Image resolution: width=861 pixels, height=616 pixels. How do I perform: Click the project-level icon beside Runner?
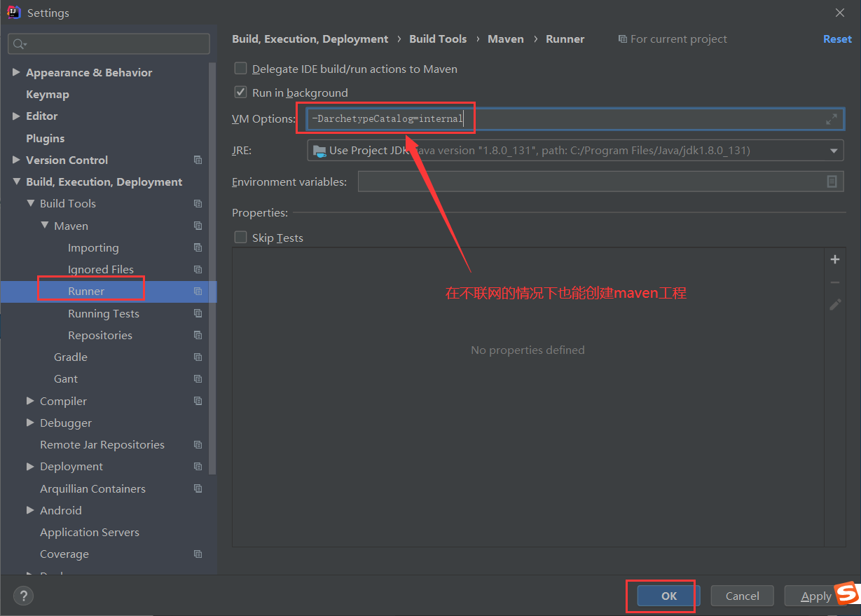pyautogui.click(x=198, y=292)
